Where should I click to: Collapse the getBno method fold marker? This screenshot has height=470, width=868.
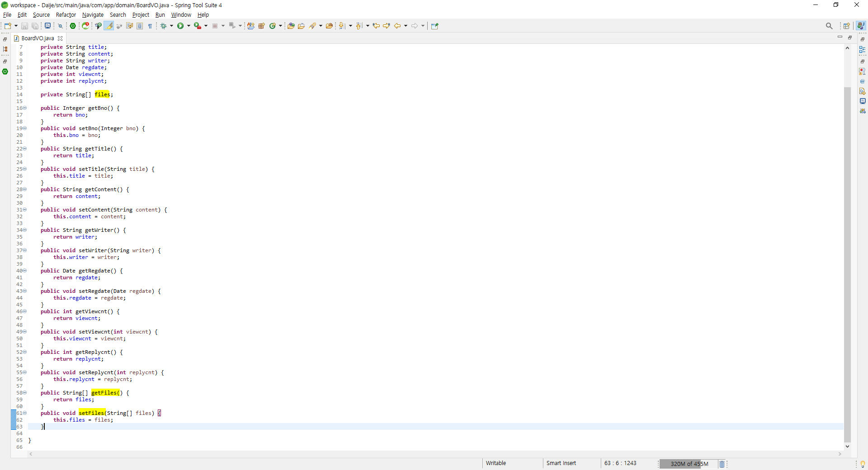tap(25, 108)
